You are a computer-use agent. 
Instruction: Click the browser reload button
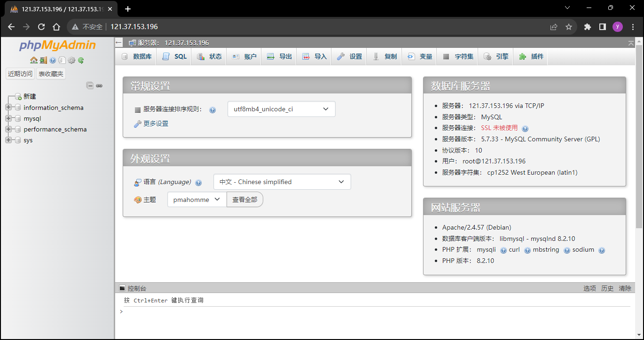click(x=41, y=27)
